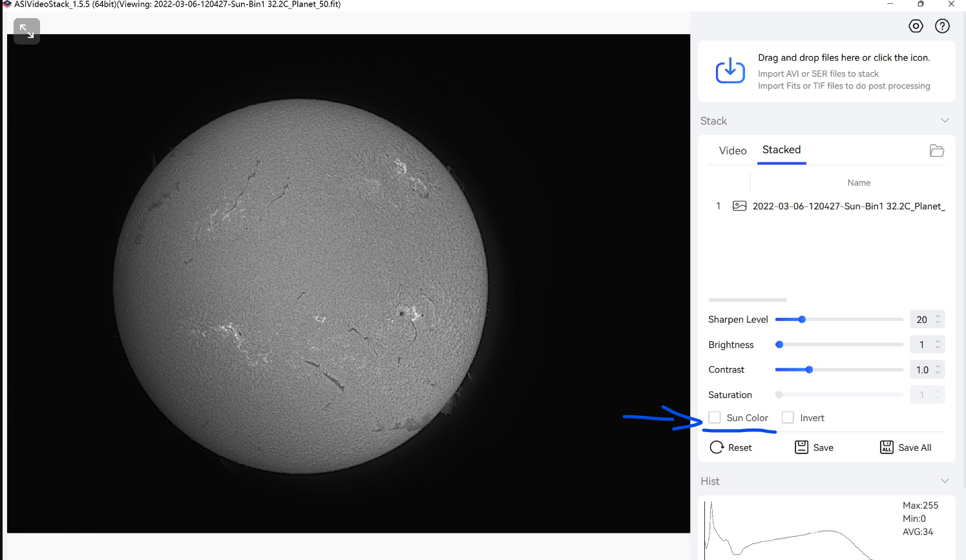Collapse the Hist section chevron

(945, 481)
